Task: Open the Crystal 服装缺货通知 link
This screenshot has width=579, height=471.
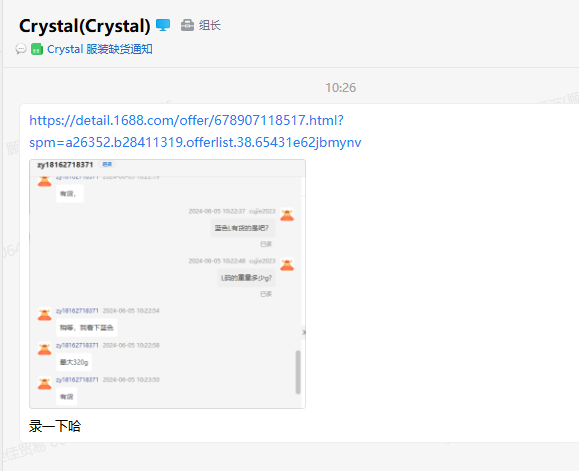Action: (100, 49)
